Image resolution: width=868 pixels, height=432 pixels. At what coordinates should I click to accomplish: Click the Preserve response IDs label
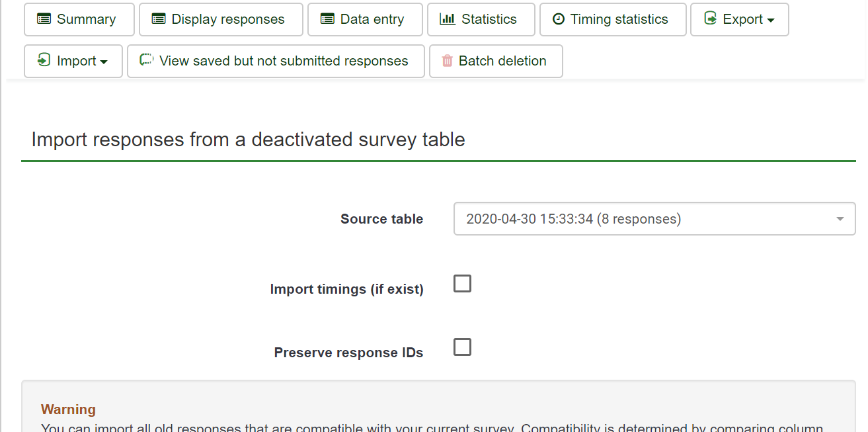[x=348, y=353]
